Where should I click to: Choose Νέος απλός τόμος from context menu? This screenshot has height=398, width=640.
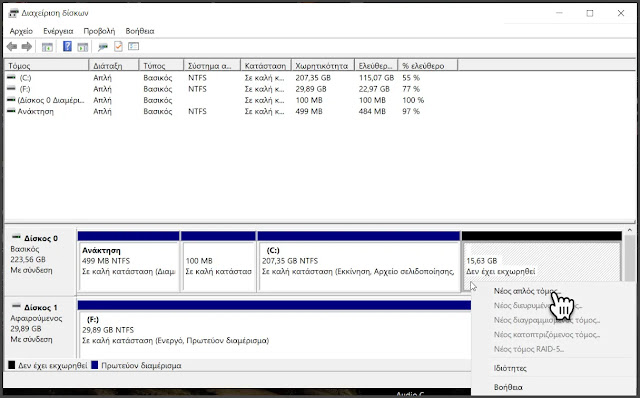(527, 291)
